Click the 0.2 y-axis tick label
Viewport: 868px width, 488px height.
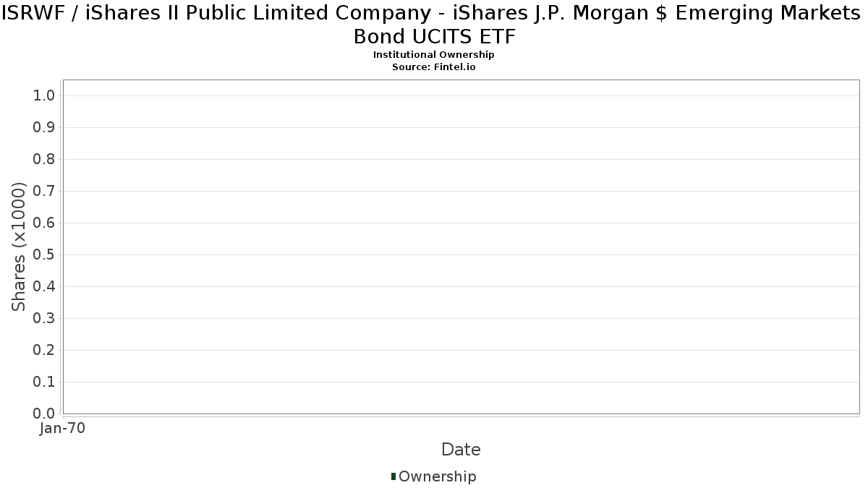pyautogui.click(x=44, y=351)
